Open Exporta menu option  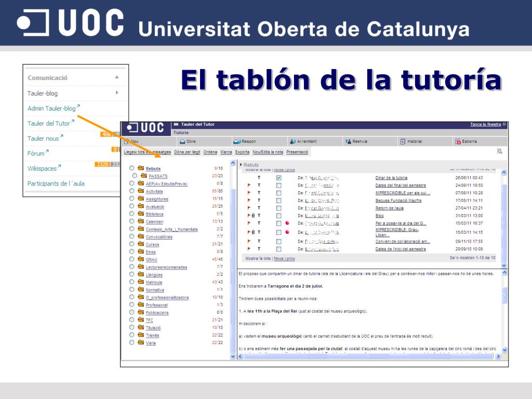(x=242, y=152)
